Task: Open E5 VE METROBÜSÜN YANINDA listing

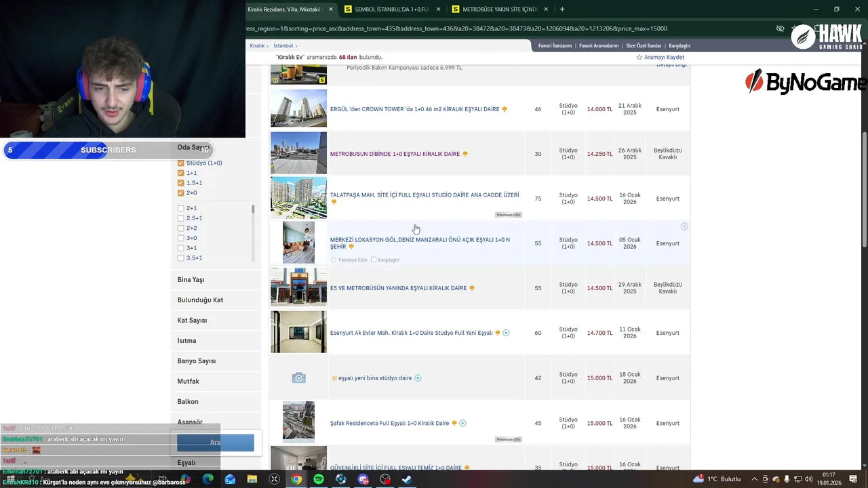Action: (x=398, y=288)
